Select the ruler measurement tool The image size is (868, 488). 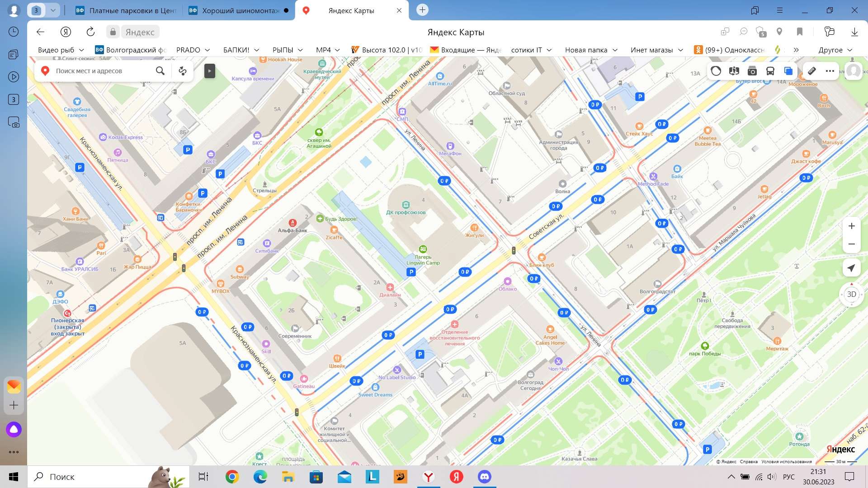coord(812,71)
